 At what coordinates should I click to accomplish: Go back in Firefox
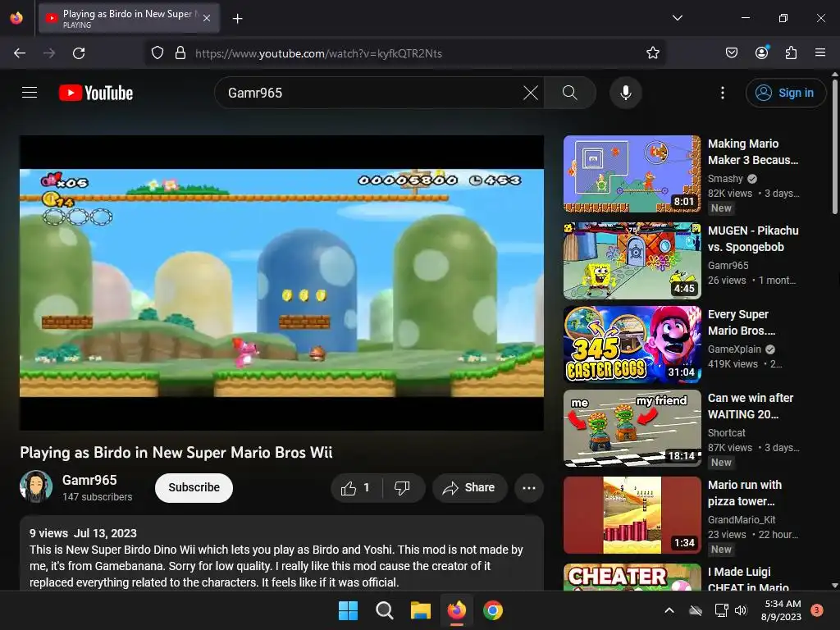click(x=20, y=53)
